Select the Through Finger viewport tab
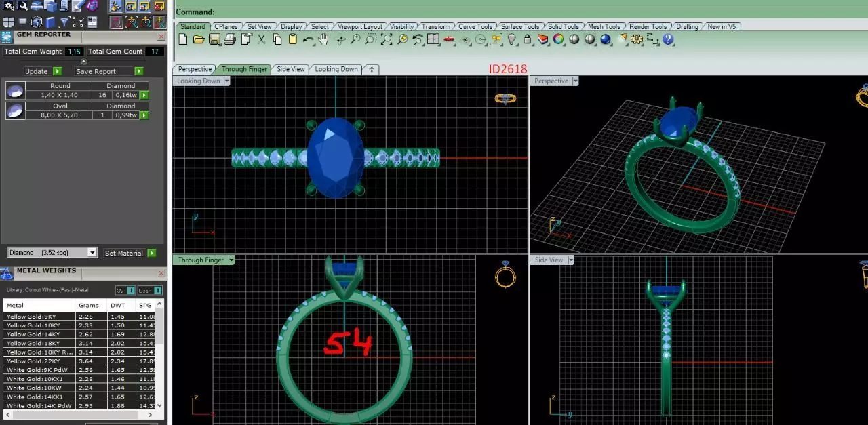The image size is (868, 425). pyautogui.click(x=244, y=69)
